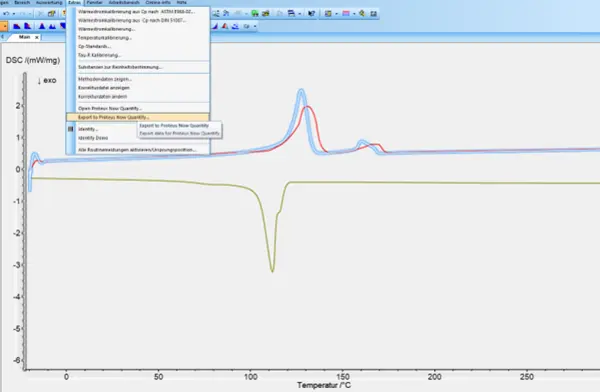The width and height of the screenshot is (600, 392).
Task: Click the blue figure icon in top toolbar
Action: tap(226, 13)
